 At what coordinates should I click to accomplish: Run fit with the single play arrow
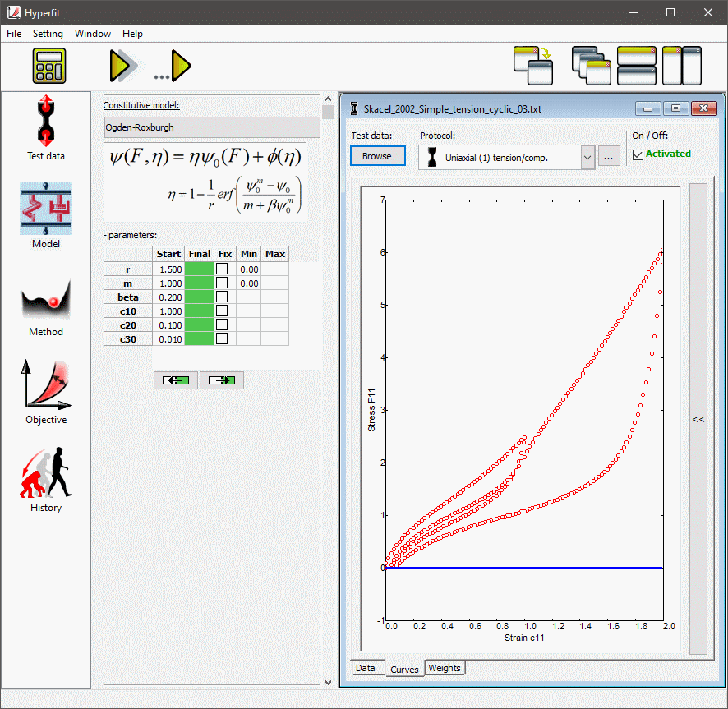tap(123, 66)
